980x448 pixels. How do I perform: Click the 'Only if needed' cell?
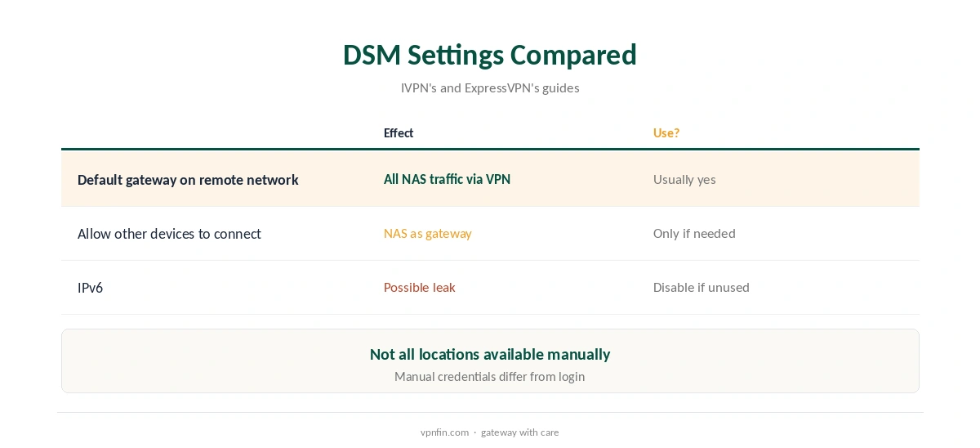[x=694, y=233]
